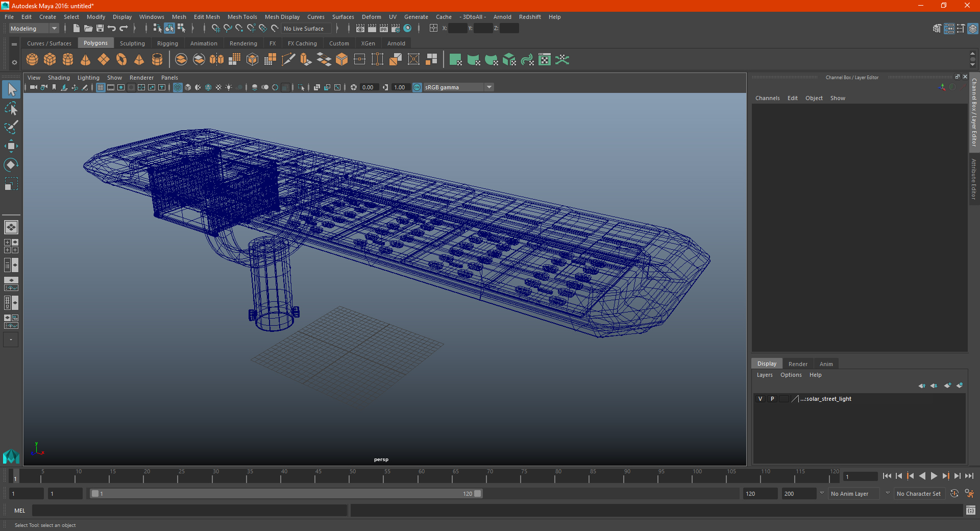Switch to four-view panel layout
The width and height of the screenshot is (980, 531).
[x=11, y=246]
